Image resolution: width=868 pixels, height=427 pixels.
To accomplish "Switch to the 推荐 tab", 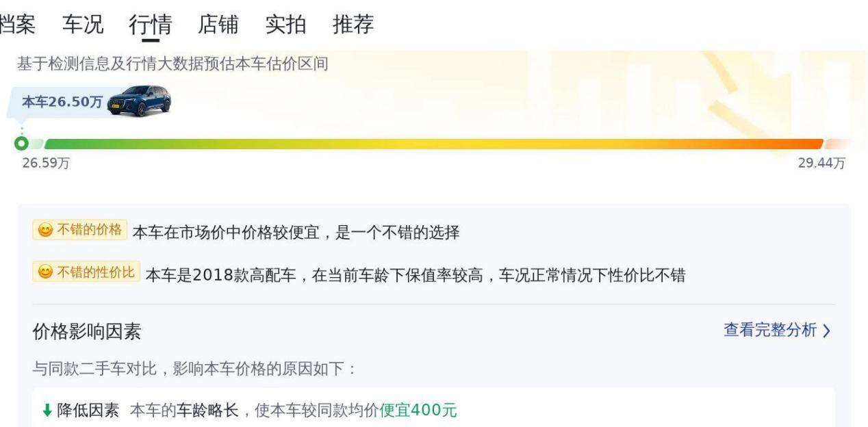I will (x=353, y=25).
